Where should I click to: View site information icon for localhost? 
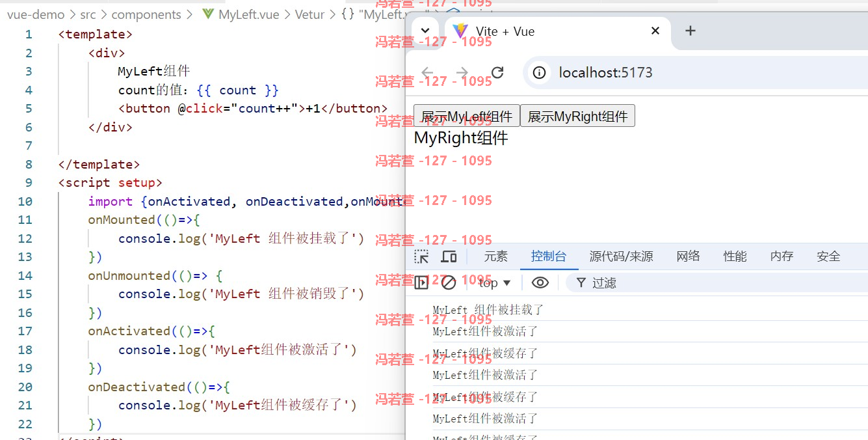point(539,72)
